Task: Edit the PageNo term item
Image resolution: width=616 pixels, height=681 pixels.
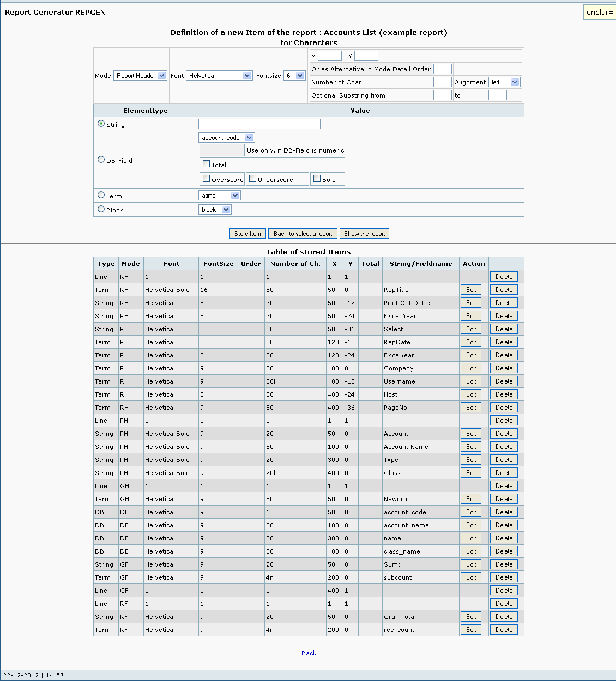Action: [x=471, y=408]
